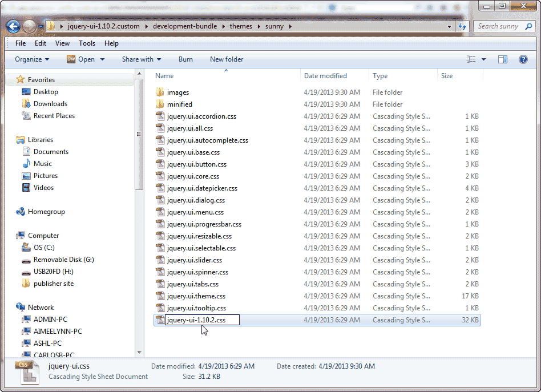The height and width of the screenshot is (392, 541).
Task: Select jquery.ui.all.css file icon
Action: [160, 128]
